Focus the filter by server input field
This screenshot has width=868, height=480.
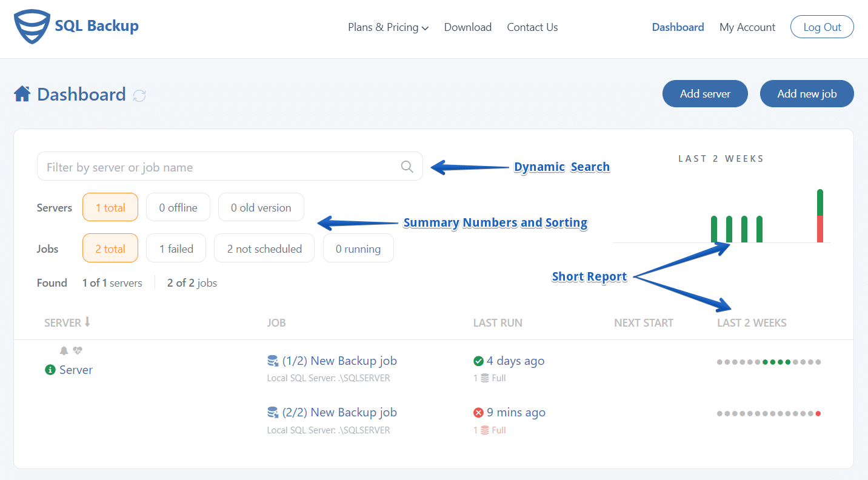pos(230,167)
